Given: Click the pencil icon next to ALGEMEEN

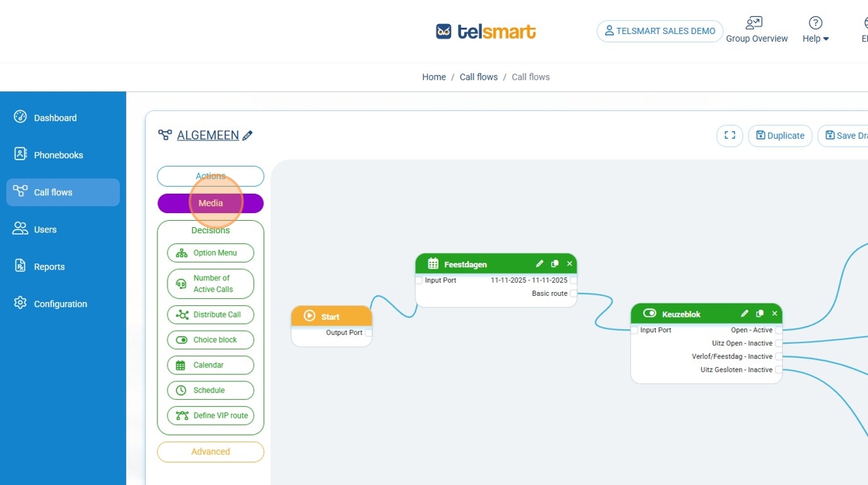Looking at the screenshot, I should pyautogui.click(x=247, y=136).
